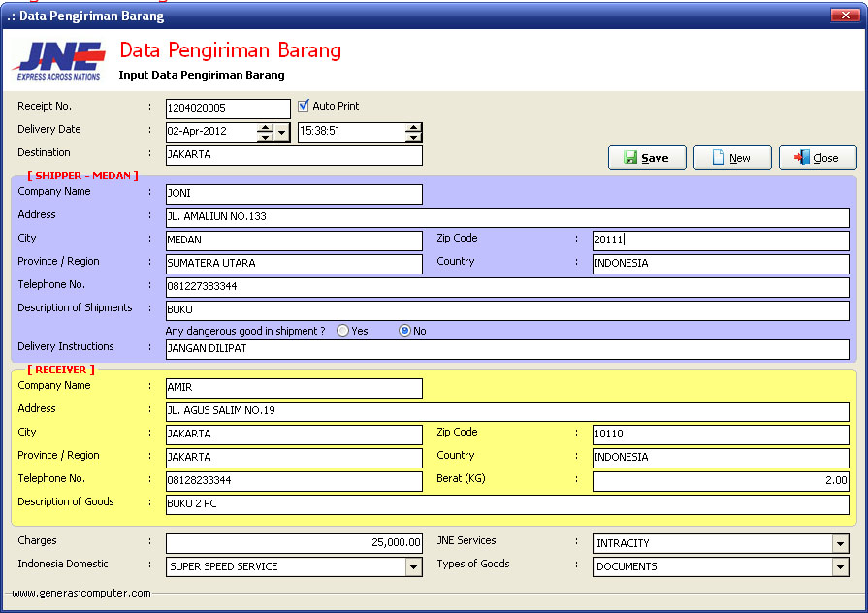Click the receiver Telephone No. field
The width and height of the screenshot is (868, 613).
[294, 481]
